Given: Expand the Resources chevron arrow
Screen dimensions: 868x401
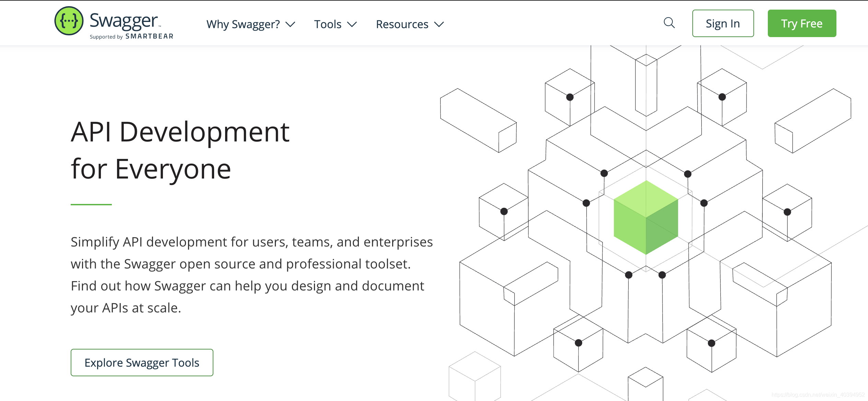Looking at the screenshot, I should tap(439, 24).
